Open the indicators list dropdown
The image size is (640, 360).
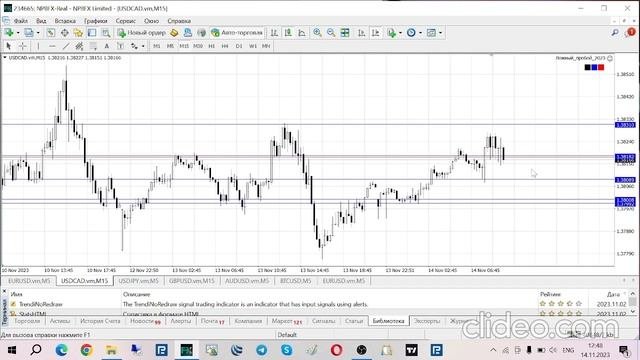400,33
